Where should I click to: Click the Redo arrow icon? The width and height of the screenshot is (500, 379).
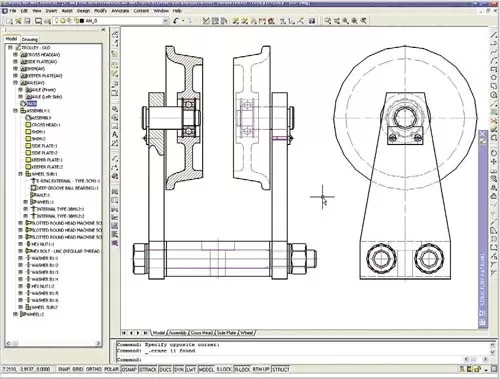(189, 21)
